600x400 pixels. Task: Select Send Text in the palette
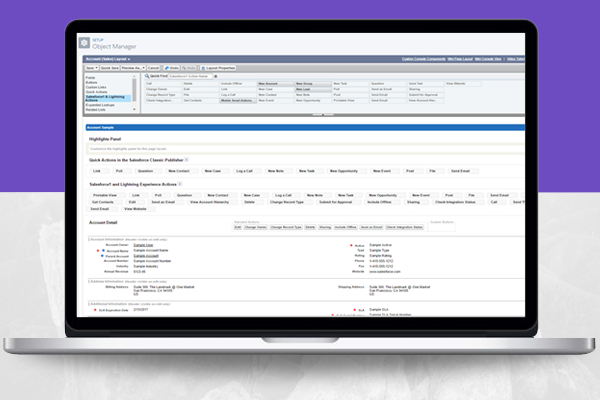425,83
